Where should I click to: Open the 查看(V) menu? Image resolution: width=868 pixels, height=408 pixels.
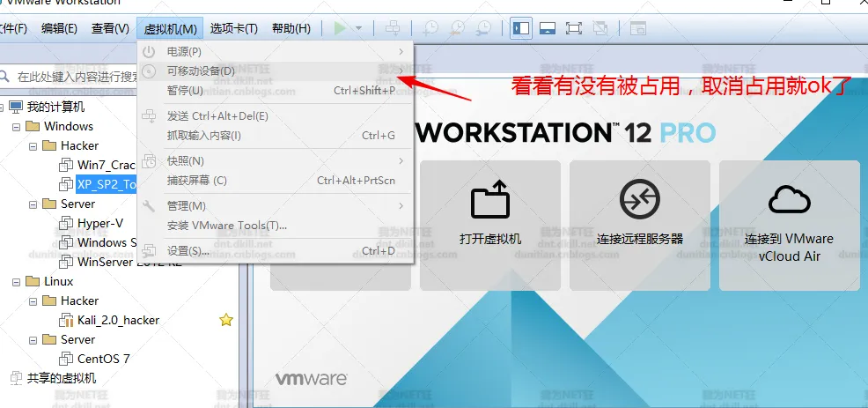click(x=110, y=29)
